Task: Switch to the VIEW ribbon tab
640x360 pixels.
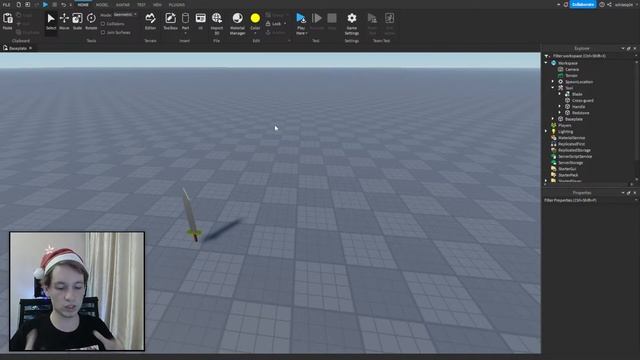Action: [x=157, y=4]
